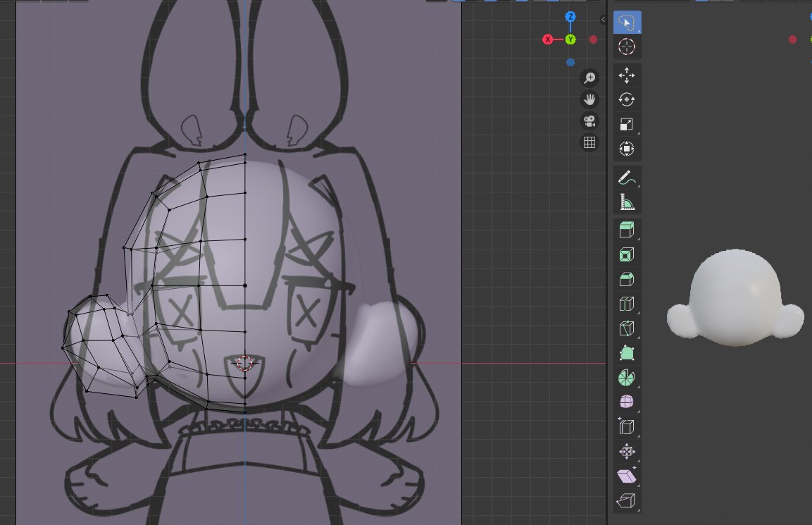Select the Knife tool
The height and width of the screenshot is (525, 812).
[x=625, y=328]
